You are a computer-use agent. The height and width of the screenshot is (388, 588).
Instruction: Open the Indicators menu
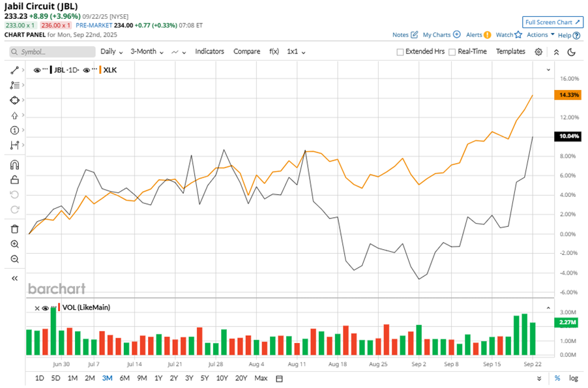(x=209, y=52)
